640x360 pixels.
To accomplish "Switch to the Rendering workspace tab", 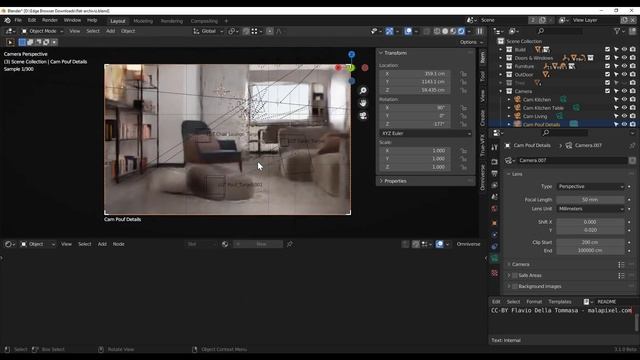I will 171,21.
